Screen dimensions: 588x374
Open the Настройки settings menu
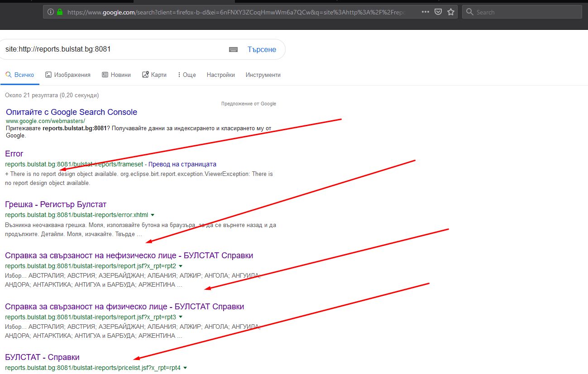(221, 75)
